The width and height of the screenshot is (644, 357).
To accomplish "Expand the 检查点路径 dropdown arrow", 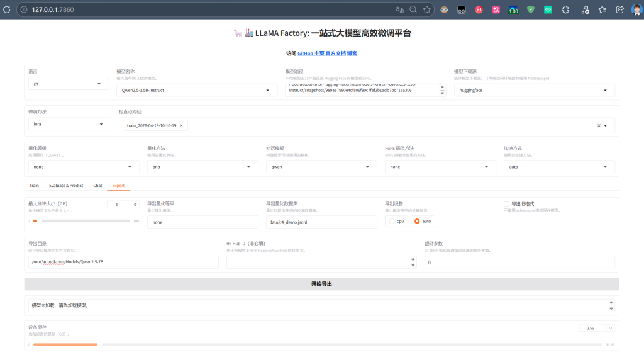I will (x=606, y=125).
